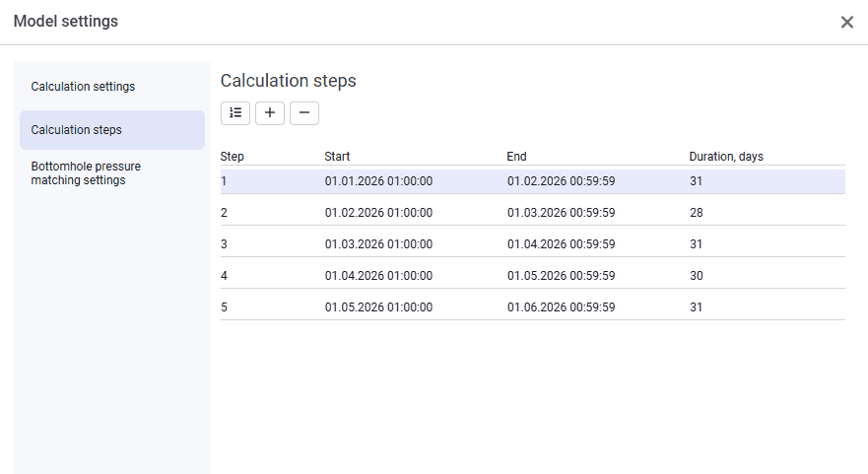Click the End column header

516,157
